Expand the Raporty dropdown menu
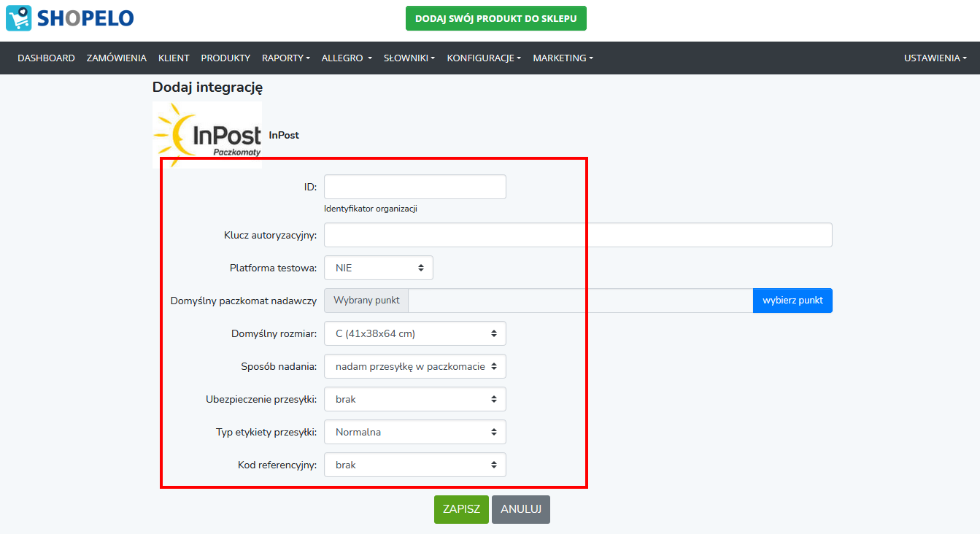The height and width of the screenshot is (534, 980). [x=286, y=58]
